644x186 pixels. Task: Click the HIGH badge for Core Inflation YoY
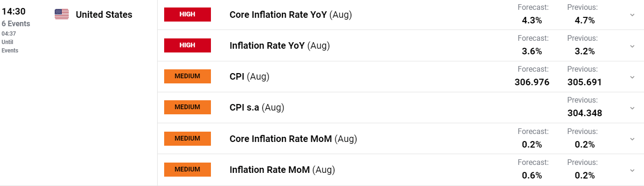188,15
